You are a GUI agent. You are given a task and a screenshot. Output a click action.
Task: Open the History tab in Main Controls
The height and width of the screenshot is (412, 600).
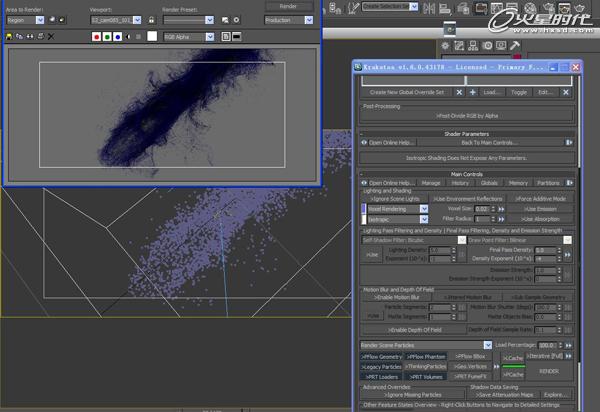coord(460,183)
